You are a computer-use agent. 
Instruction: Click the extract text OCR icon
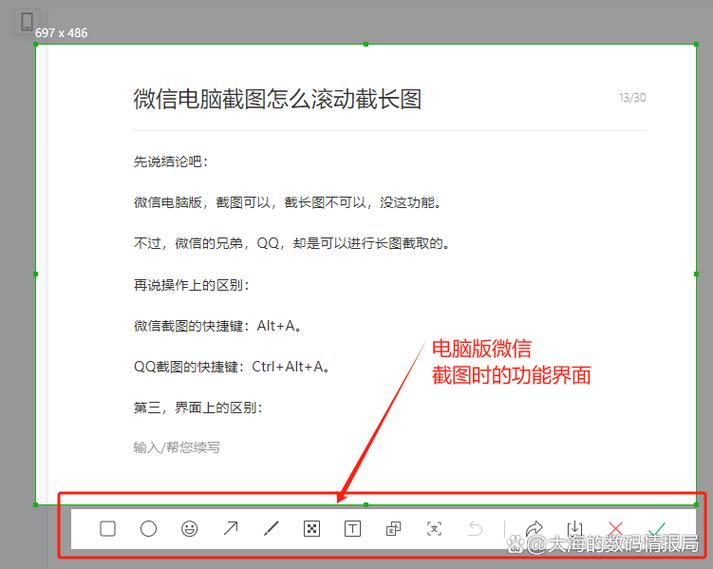click(x=434, y=529)
